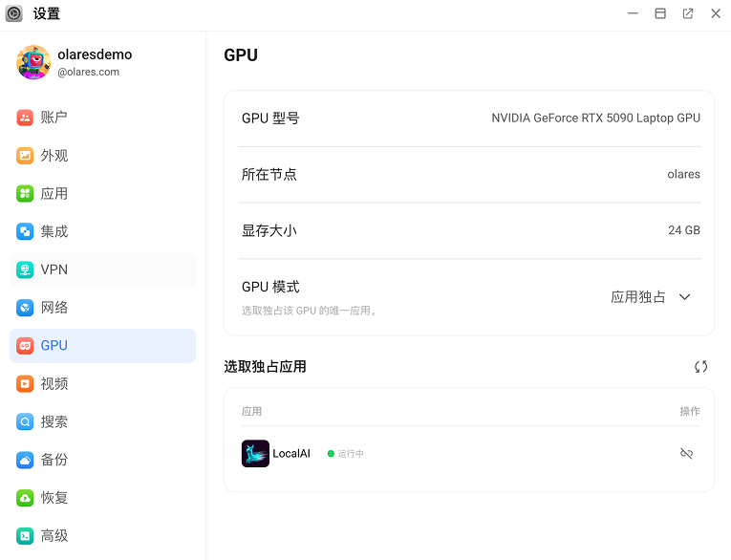This screenshot has height=560, width=731.
Task: Click the 选取独占该 GPU 的唯一应用 hint
Action: click(x=310, y=311)
